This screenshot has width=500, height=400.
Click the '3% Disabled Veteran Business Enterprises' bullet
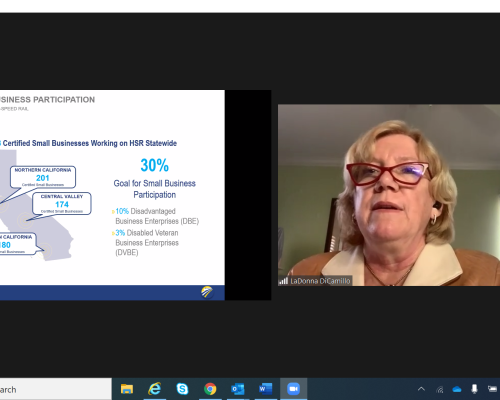(x=146, y=242)
